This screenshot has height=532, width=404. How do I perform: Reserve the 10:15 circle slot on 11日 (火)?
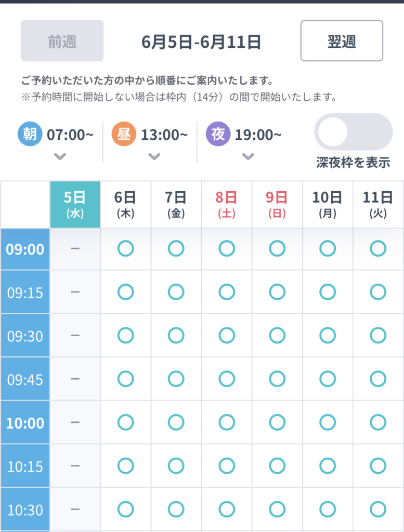pyautogui.click(x=378, y=466)
